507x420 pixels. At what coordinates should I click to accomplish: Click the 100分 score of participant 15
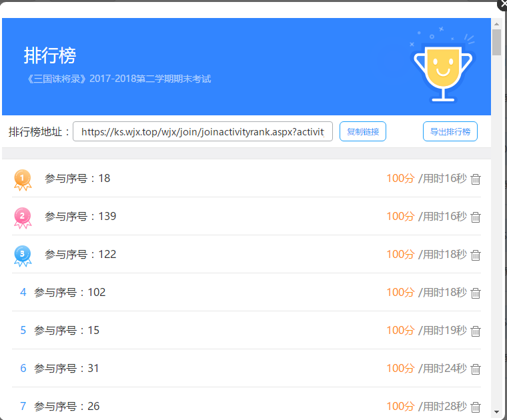coord(401,330)
